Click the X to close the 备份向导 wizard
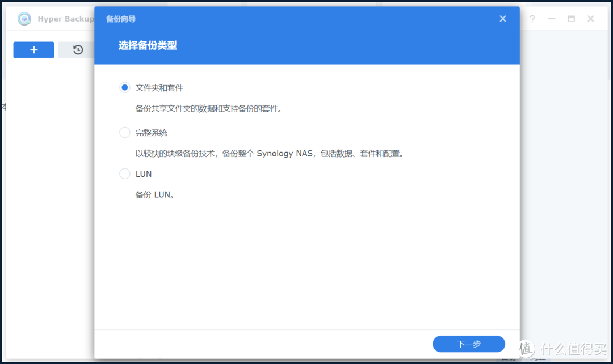 [503, 18]
